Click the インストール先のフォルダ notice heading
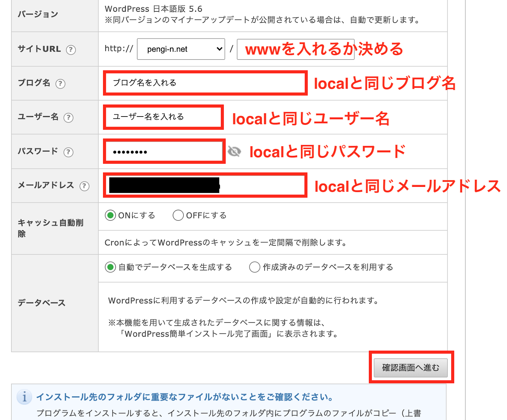 pos(184,397)
